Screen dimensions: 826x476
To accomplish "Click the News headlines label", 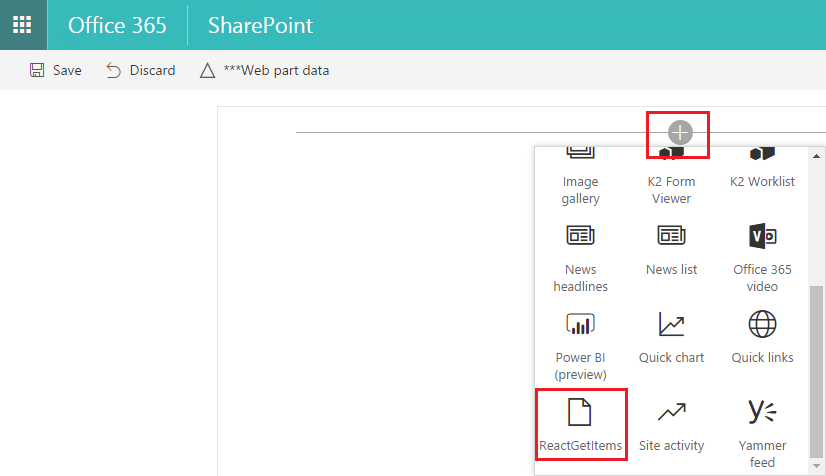I will click(x=580, y=278).
